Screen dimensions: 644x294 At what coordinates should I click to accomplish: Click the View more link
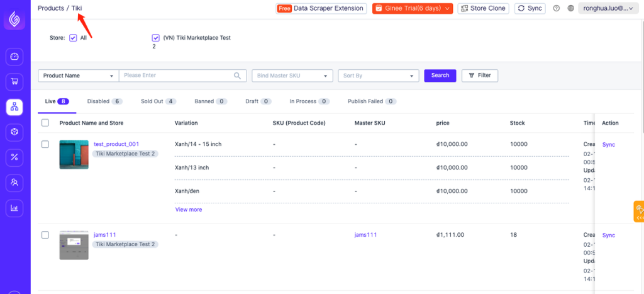click(x=189, y=210)
